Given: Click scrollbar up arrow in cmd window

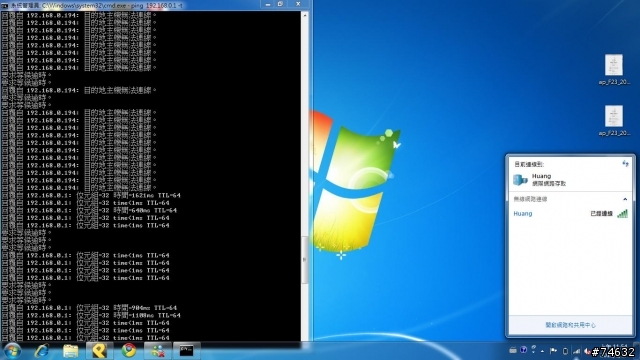Looking at the screenshot, I should pos(304,15).
